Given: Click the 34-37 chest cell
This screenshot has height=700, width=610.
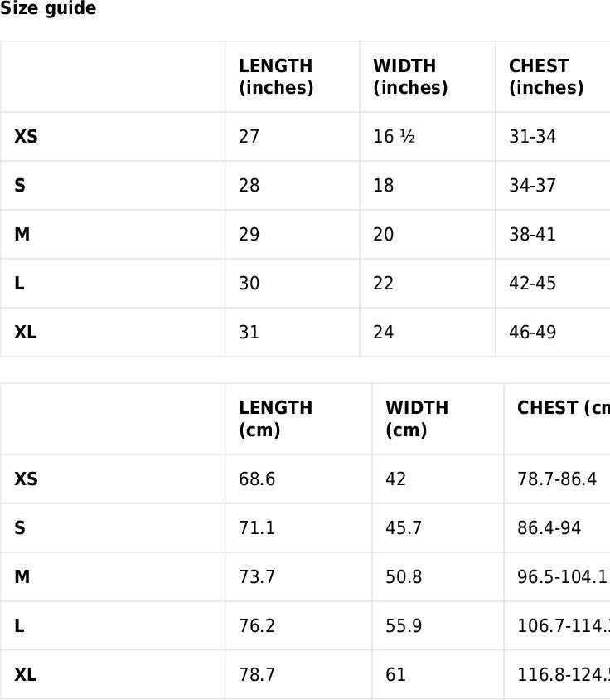Looking at the screenshot, I should (x=553, y=185).
